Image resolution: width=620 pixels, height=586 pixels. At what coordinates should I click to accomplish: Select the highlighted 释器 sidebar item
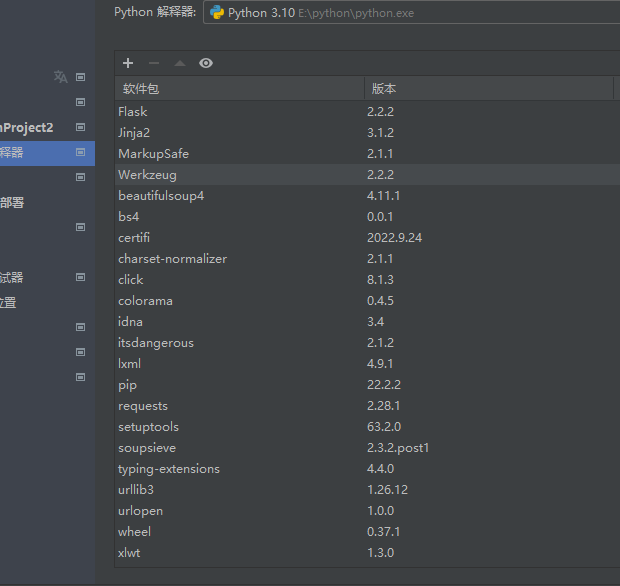(x=47, y=152)
